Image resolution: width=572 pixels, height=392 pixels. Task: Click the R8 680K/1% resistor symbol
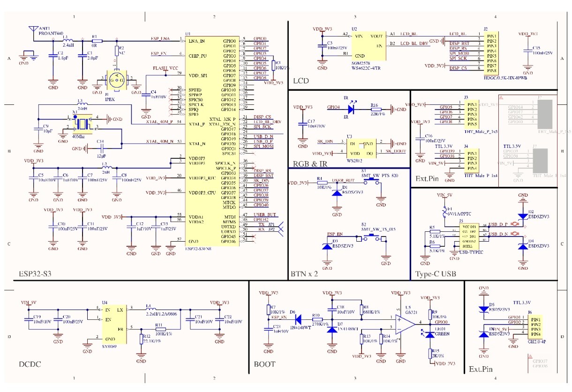tap(361, 310)
